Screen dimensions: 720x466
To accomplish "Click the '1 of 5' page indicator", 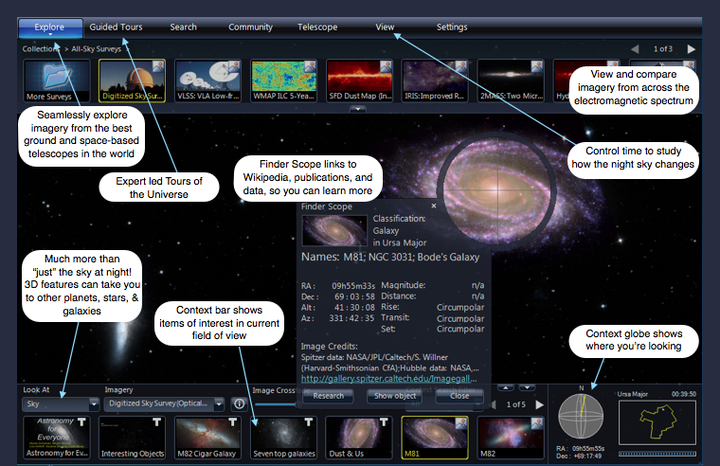I will point(516,404).
